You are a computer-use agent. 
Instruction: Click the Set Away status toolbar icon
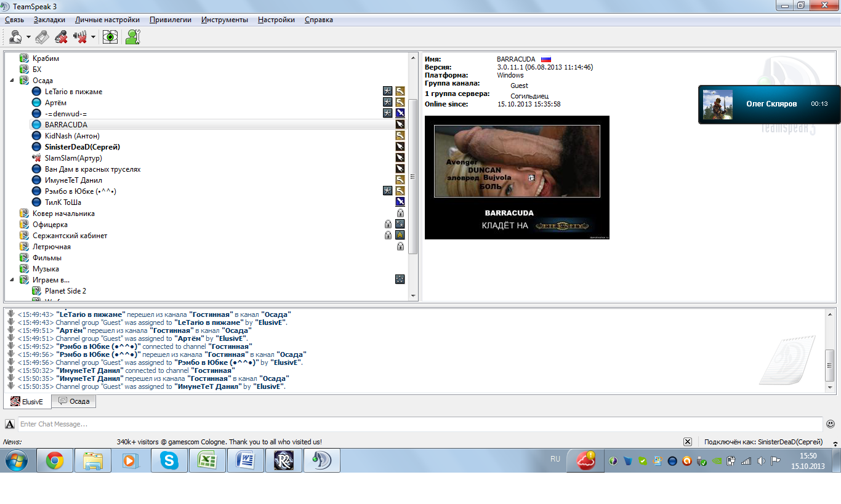click(x=15, y=37)
